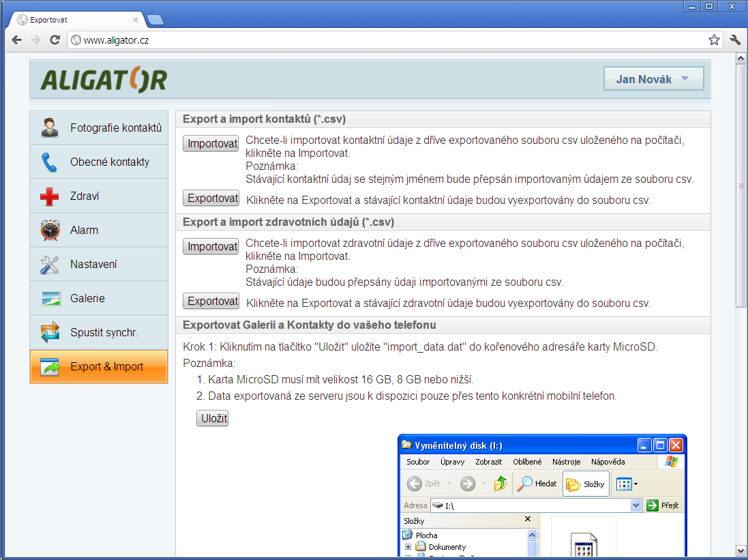
Task: Click page scrollbar up arrow
Action: tap(741, 59)
